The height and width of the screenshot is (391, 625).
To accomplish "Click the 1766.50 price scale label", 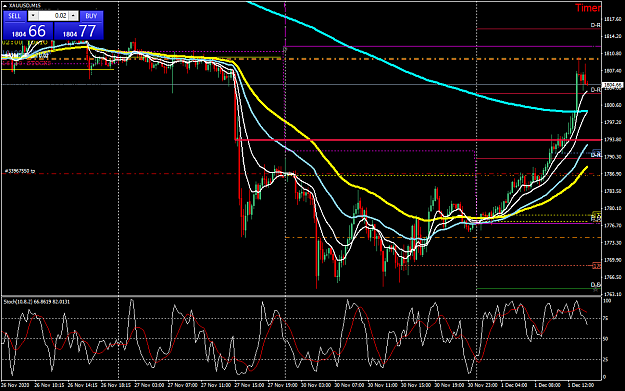I will tap(613, 277).
